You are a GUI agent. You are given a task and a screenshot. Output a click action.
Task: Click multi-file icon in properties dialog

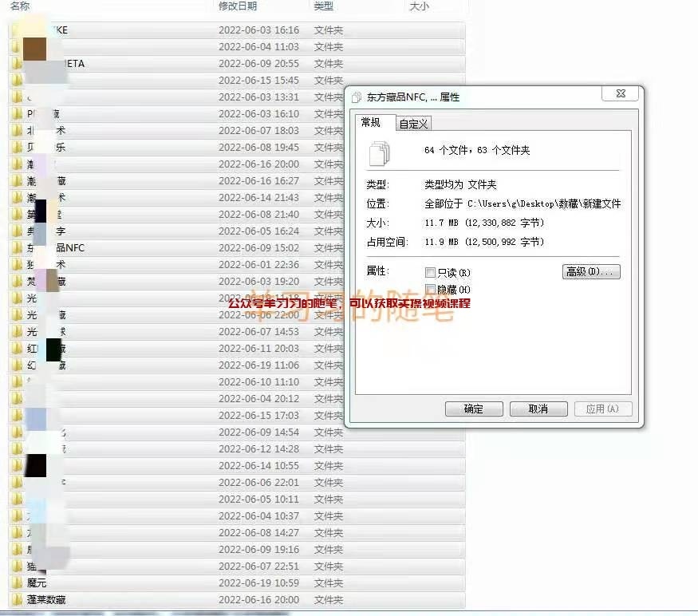pos(380,151)
